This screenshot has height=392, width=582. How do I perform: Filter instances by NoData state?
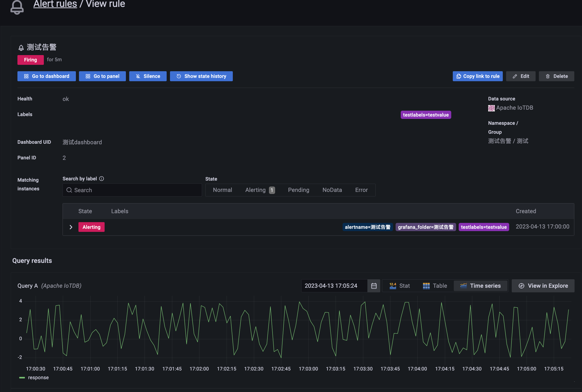[x=332, y=190]
